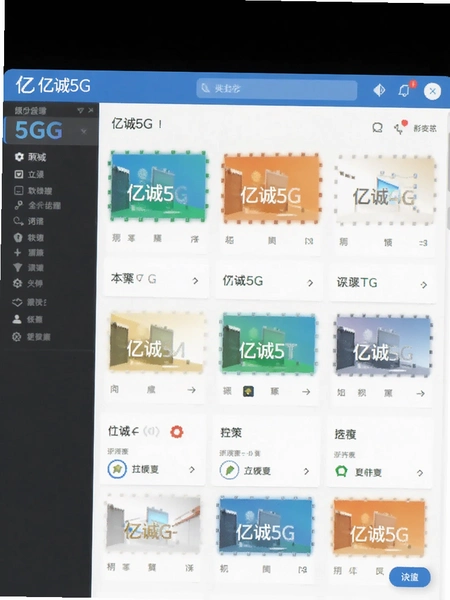450x600 pixels.
Task: Click the green leaf avatar on the 控策 card
Action: [x=230, y=470]
